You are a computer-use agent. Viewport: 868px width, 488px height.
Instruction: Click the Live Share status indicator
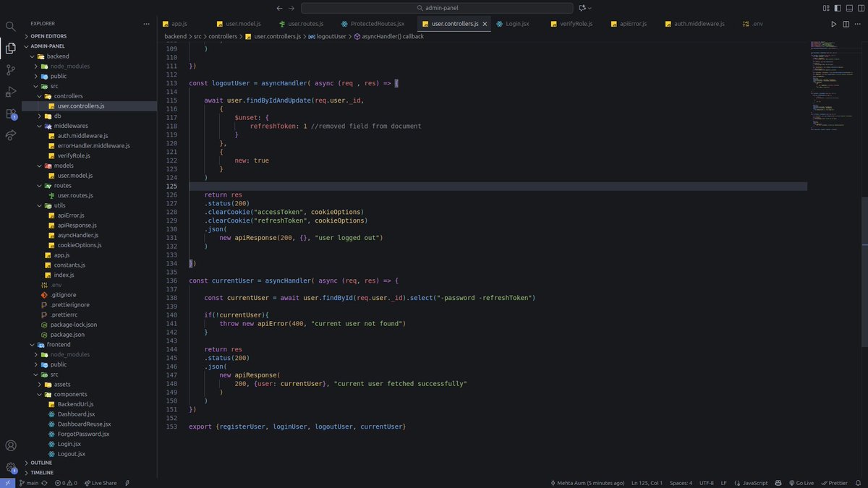[100, 482]
